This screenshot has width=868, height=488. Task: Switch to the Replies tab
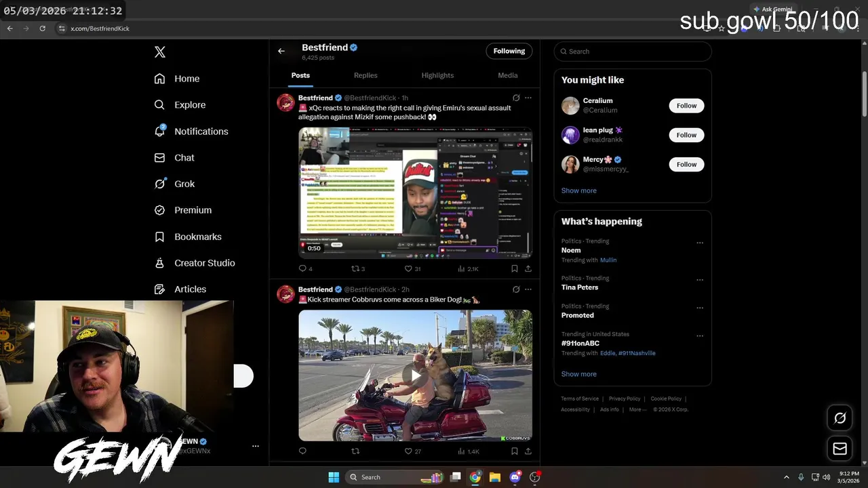click(366, 75)
